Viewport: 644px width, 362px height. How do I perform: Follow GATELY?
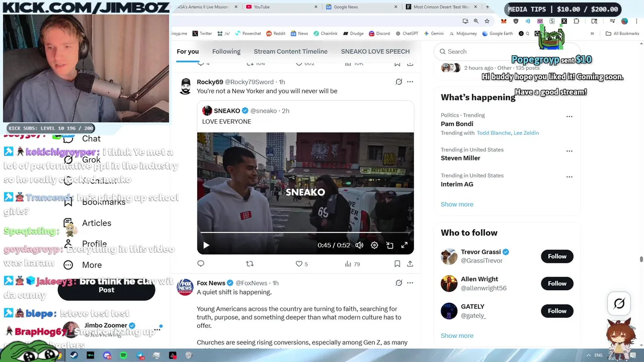(557, 311)
